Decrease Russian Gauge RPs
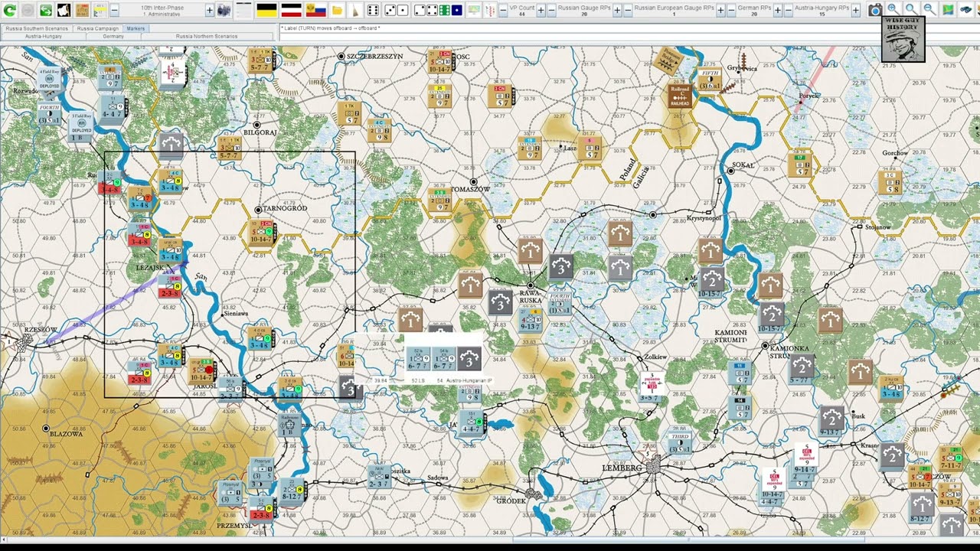This screenshot has width=980, height=551. [x=552, y=10]
